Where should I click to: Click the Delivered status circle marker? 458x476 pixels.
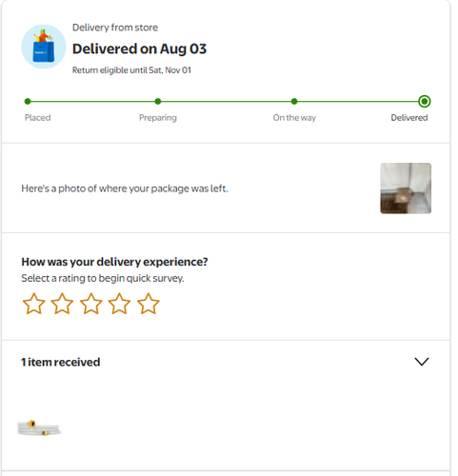click(x=425, y=101)
